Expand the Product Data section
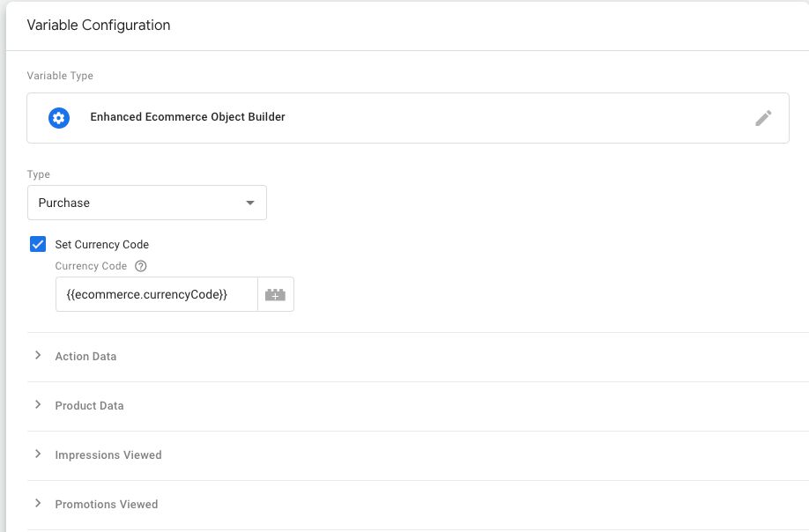Image resolution: width=809 pixels, height=532 pixels. 418,406
